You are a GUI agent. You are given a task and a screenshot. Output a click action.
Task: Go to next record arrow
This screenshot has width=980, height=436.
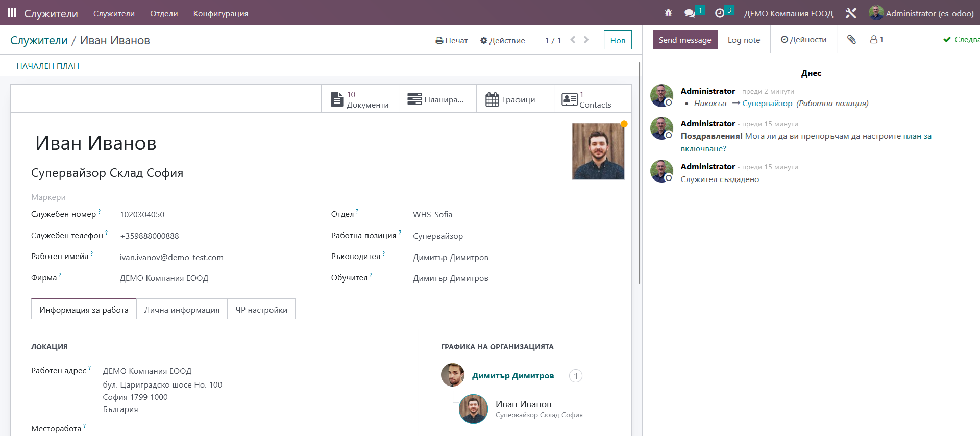(586, 40)
